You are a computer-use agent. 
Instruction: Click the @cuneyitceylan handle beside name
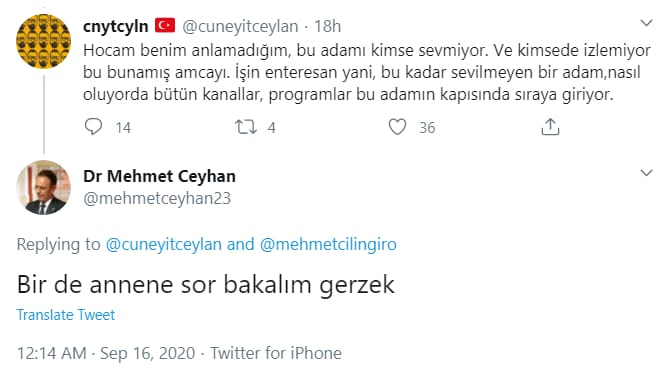240,27
